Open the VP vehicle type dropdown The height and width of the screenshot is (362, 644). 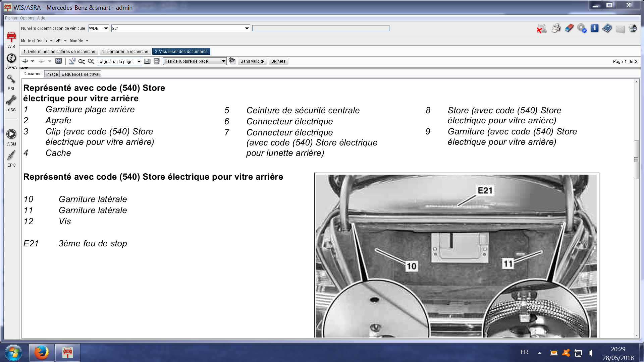click(x=61, y=41)
